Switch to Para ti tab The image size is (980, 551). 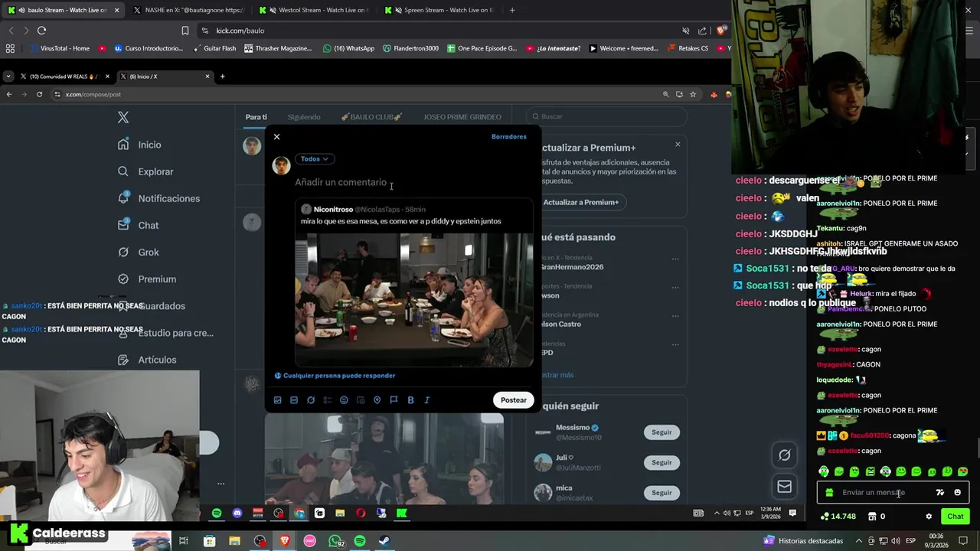(256, 117)
